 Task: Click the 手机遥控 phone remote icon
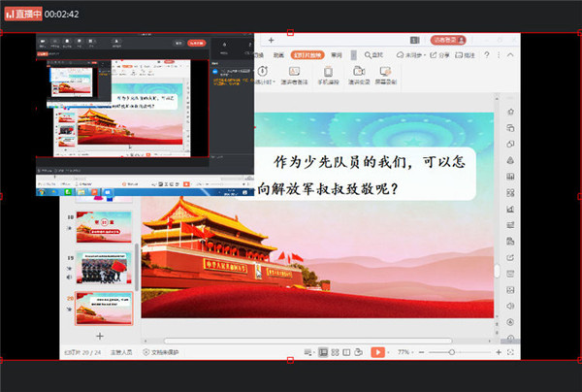tap(329, 71)
